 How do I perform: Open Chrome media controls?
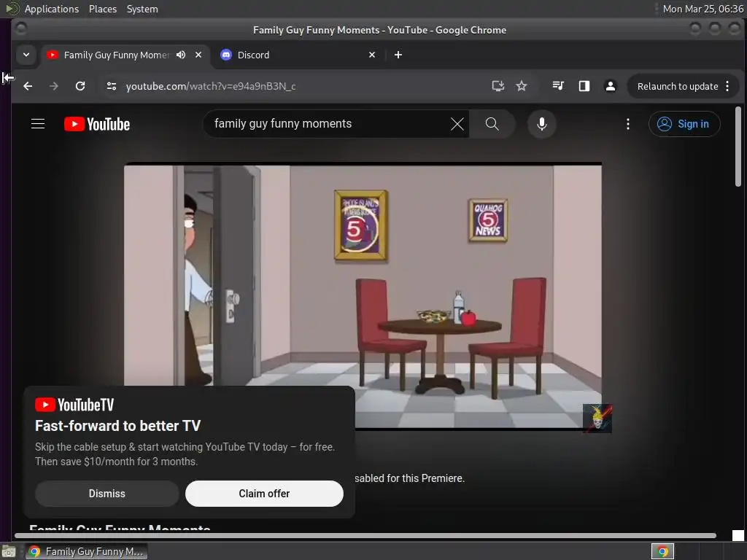click(558, 86)
